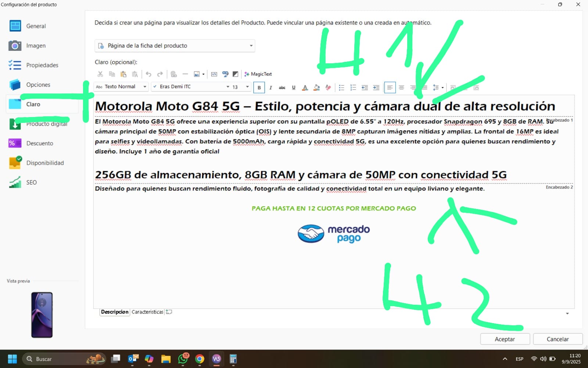Go to the Disponibilidad section
Screen dimensions: 588x368
tap(42, 163)
